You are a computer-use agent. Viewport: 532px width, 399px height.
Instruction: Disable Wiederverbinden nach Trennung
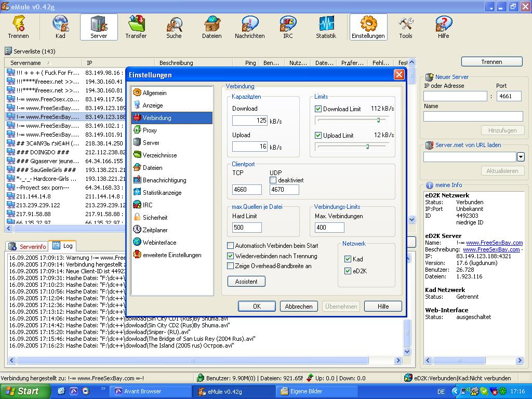pos(230,256)
